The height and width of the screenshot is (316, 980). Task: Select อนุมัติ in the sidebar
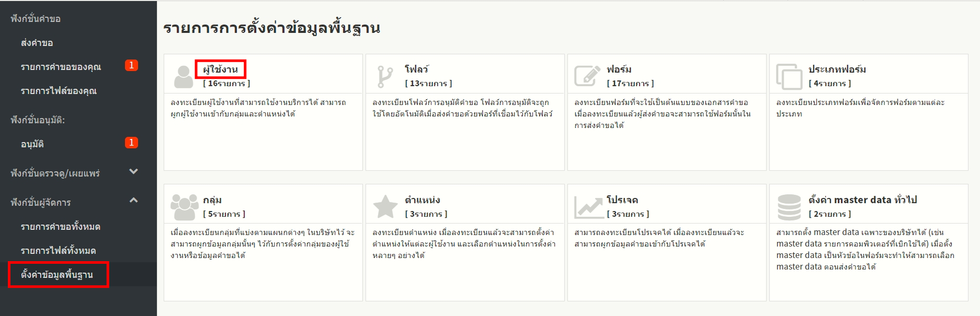tap(32, 144)
